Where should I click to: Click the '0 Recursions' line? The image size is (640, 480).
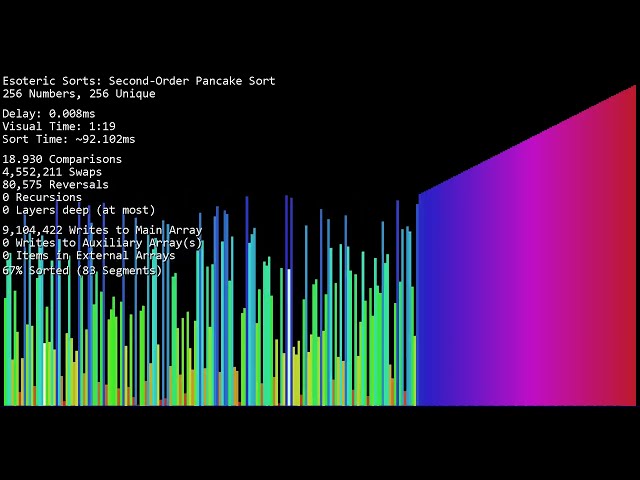click(x=42, y=197)
